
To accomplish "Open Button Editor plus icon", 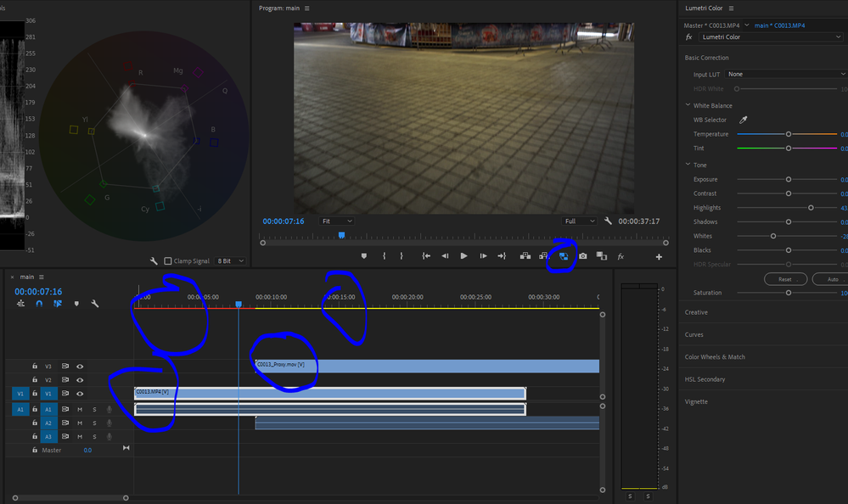I will tap(659, 256).
